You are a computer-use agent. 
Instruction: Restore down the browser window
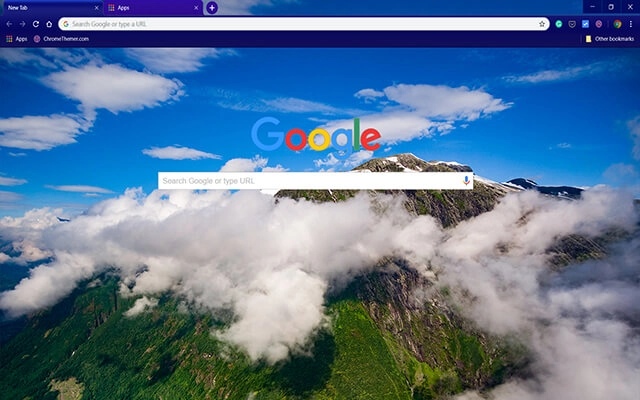click(611, 7)
